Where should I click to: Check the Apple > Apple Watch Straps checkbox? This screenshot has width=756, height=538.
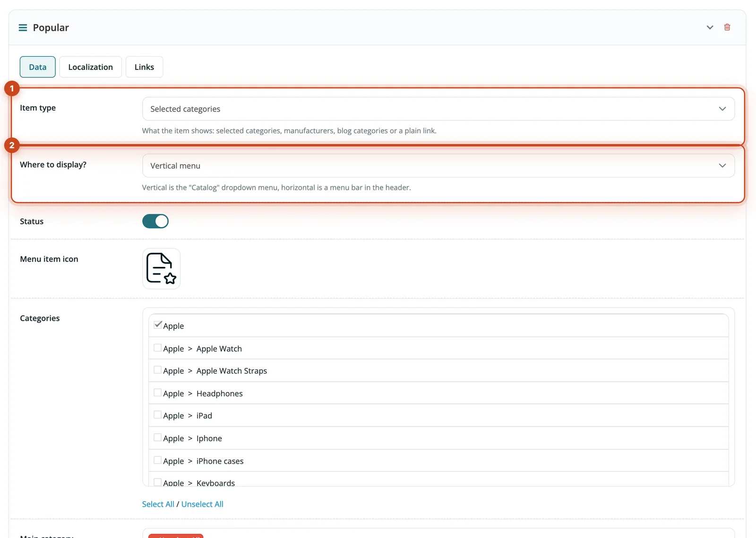[158, 370]
